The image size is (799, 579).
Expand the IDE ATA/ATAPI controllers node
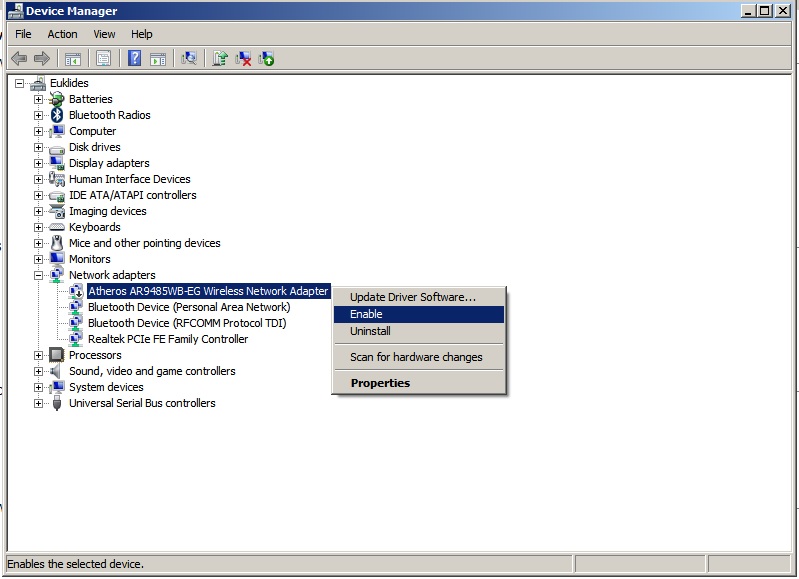38,195
